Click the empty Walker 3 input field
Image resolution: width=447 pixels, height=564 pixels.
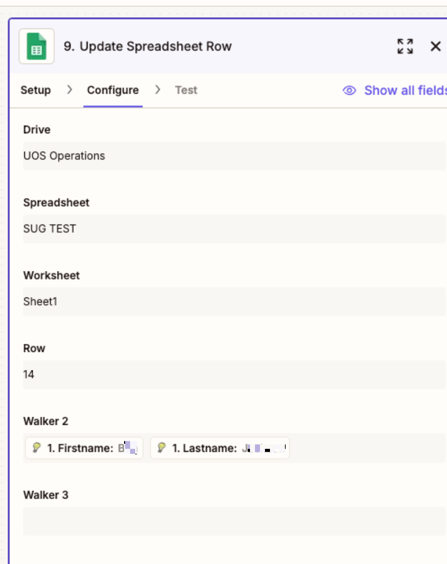[x=234, y=522]
